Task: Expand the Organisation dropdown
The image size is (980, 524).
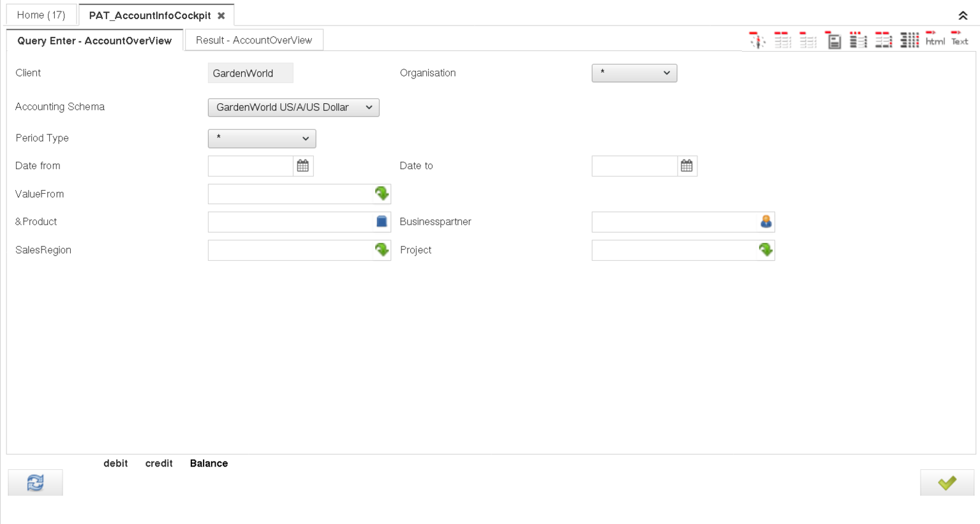Action: [634, 73]
